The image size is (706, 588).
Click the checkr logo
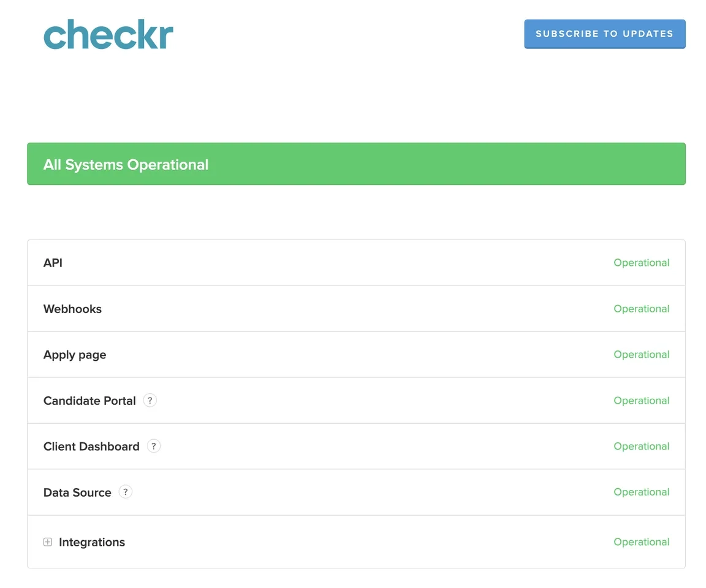tap(108, 34)
